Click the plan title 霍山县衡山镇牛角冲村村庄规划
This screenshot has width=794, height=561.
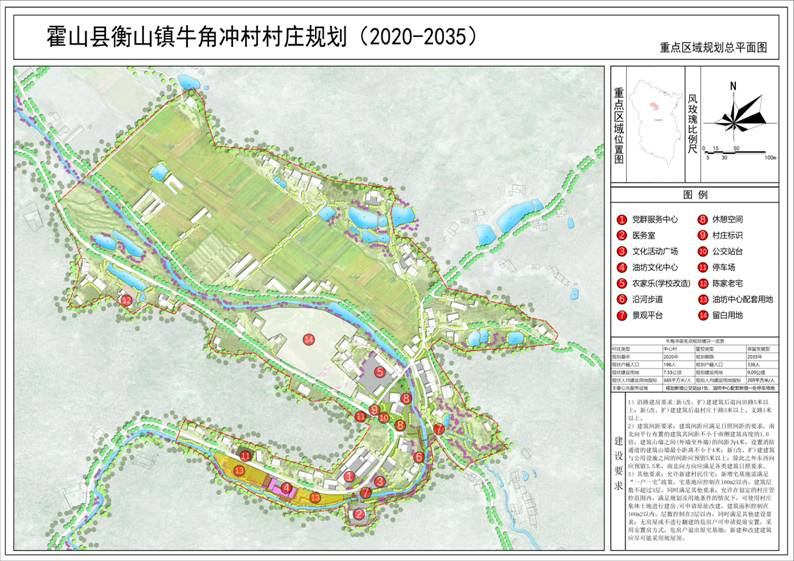(198, 37)
